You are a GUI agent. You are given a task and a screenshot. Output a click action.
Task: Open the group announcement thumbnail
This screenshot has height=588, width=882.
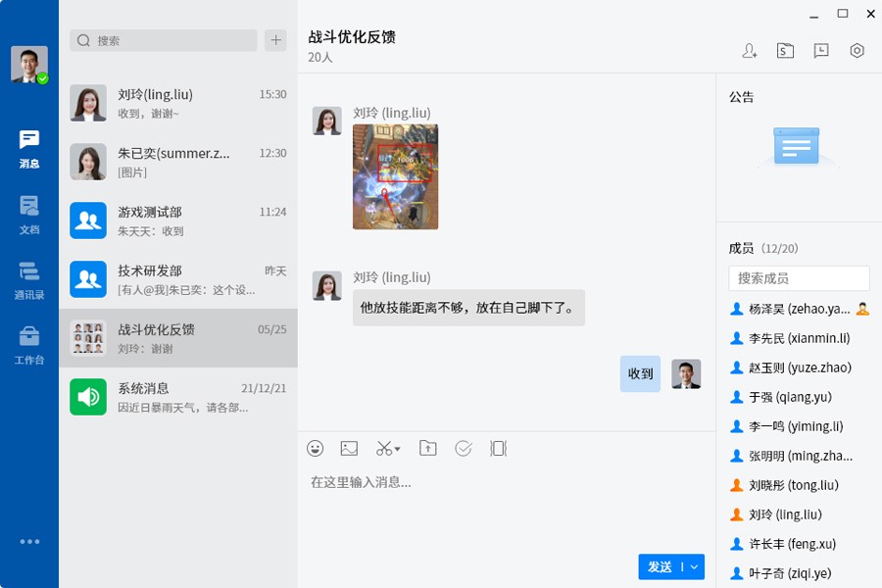[796, 147]
